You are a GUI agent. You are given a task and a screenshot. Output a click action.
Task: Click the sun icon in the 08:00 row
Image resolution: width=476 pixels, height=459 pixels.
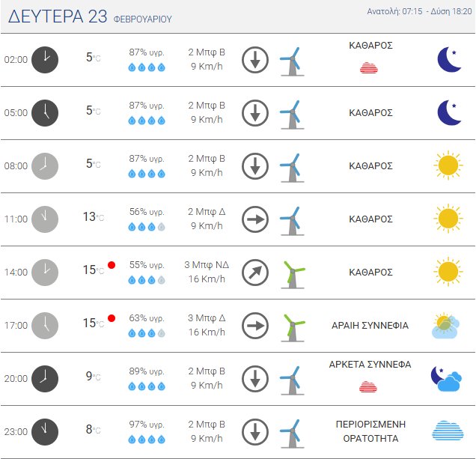pyautogui.click(x=448, y=165)
